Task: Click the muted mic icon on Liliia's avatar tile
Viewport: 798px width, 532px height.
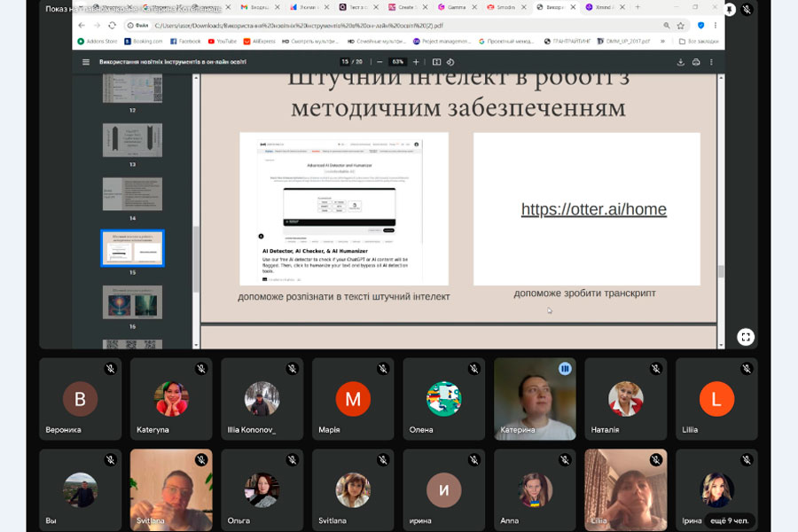Action: click(x=747, y=369)
